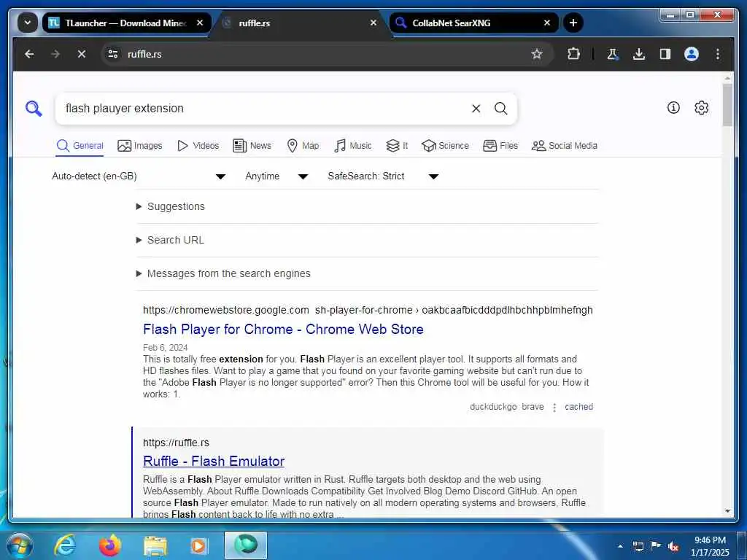Open the SafeSearch Strict dropdown
The height and width of the screenshot is (560, 747).
[x=382, y=176]
